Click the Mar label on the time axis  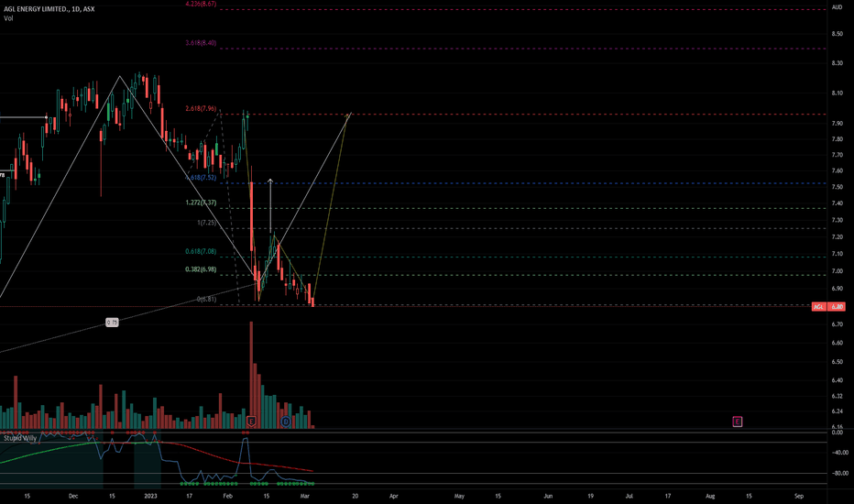[x=305, y=496]
